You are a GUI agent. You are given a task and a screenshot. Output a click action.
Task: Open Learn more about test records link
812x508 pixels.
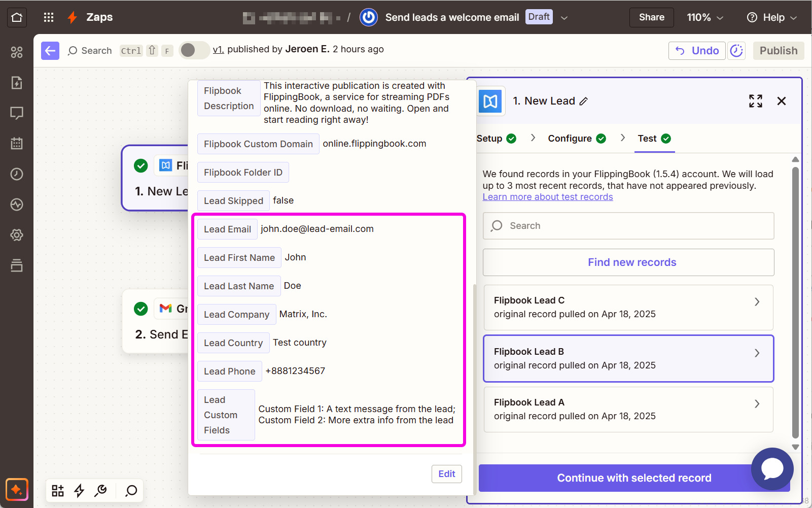[548, 197]
